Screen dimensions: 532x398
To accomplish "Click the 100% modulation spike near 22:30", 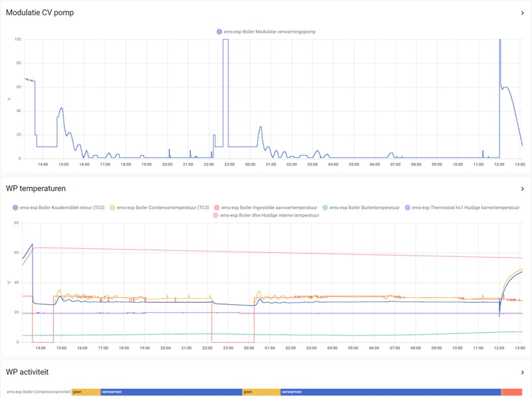I will (226, 41).
